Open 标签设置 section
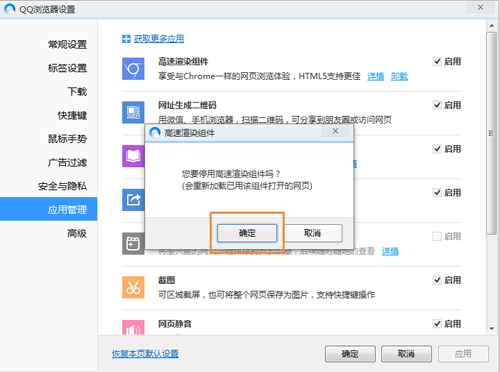The height and width of the screenshot is (372, 500). (x=67, y=68)
